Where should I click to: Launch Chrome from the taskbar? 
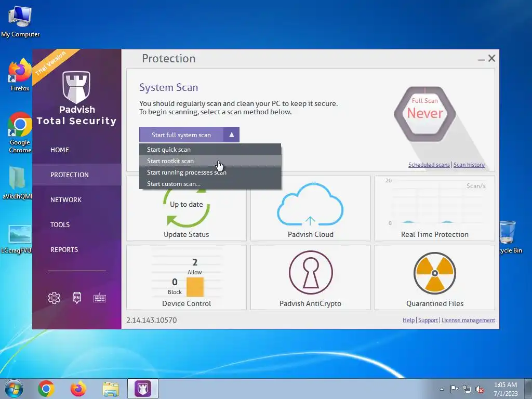tap(46, 389)
